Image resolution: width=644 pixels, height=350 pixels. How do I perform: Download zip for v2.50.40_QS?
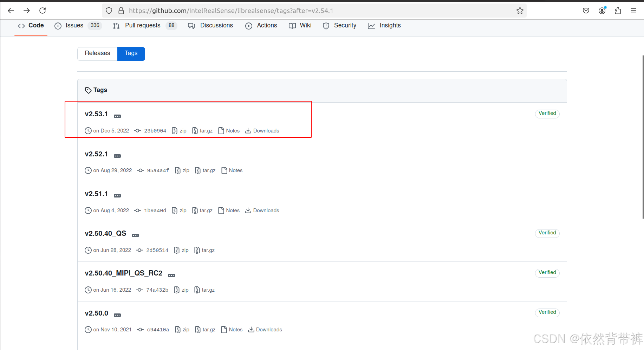coord(181,250)
